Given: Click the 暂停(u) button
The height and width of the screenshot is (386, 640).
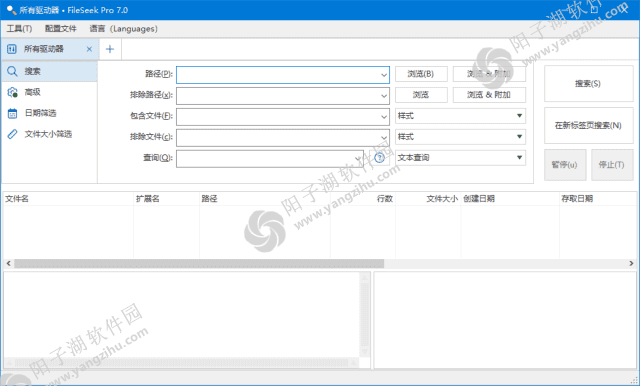Looking at the screenshot, I should (x=565, y=165).
